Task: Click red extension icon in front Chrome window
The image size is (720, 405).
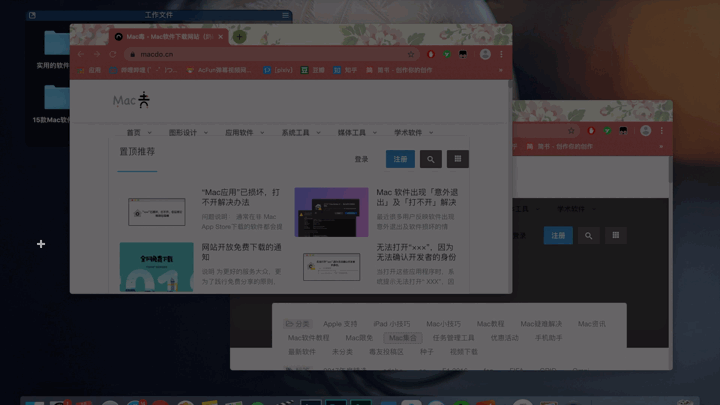Action: coord(431,54)
